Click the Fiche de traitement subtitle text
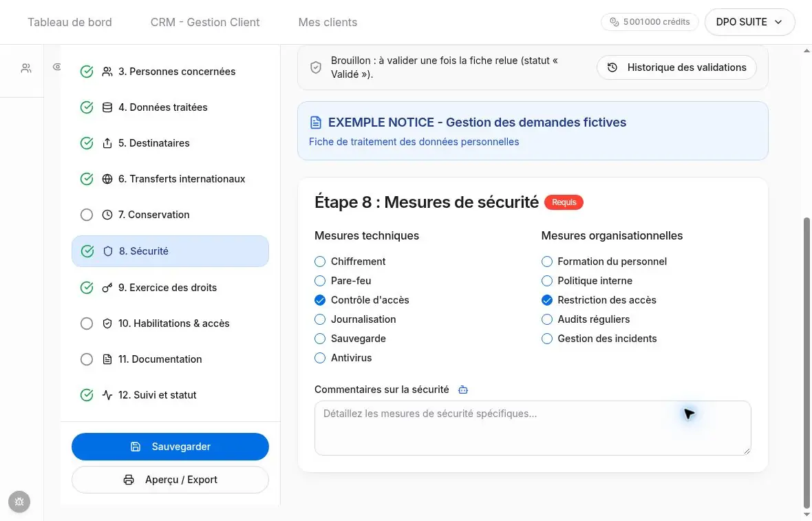 tap(414, 142)
